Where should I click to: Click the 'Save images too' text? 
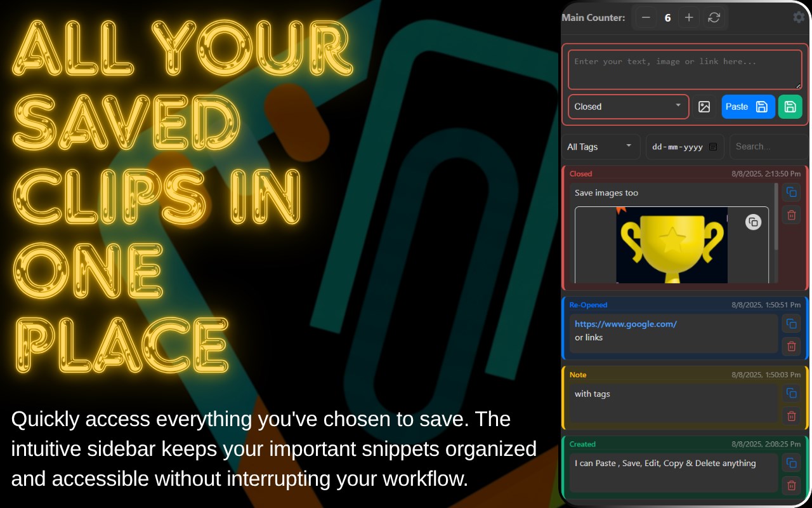click(x=606, y=193)
